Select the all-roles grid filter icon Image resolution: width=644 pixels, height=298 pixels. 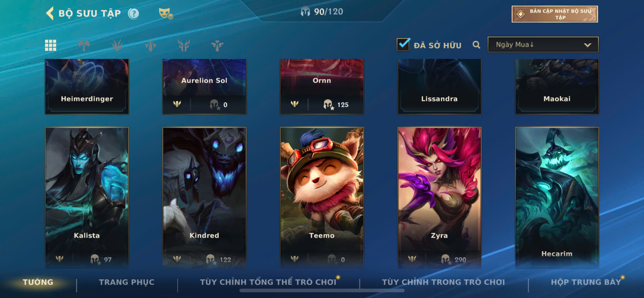(x=51, y=45)
